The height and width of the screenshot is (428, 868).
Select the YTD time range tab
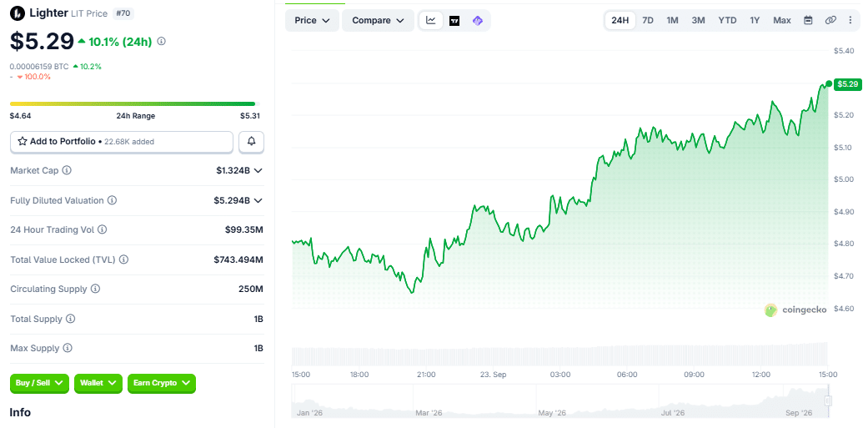727,21
